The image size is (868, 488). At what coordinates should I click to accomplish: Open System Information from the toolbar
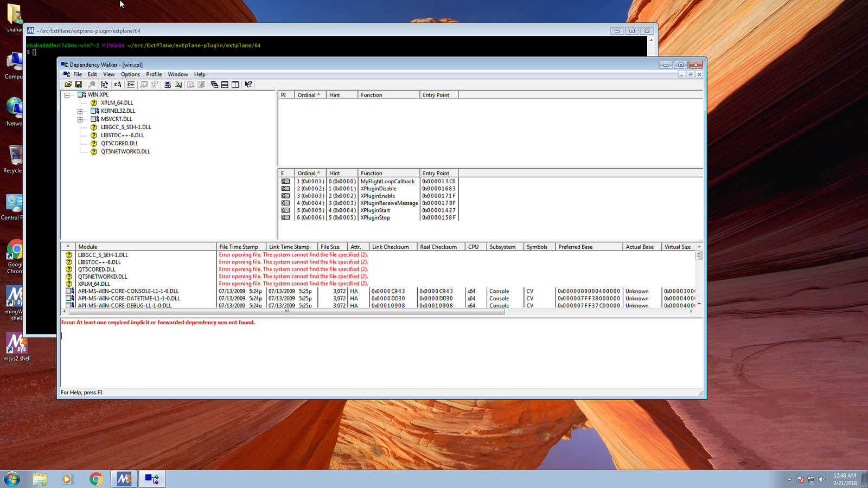[x=168, y=85]
